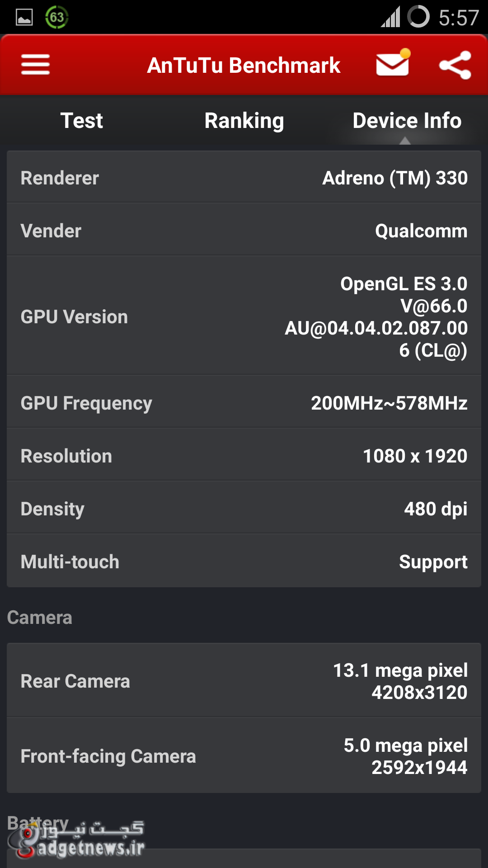
Task: Tap the signal strength icon
Action: (x=390, y=17)
